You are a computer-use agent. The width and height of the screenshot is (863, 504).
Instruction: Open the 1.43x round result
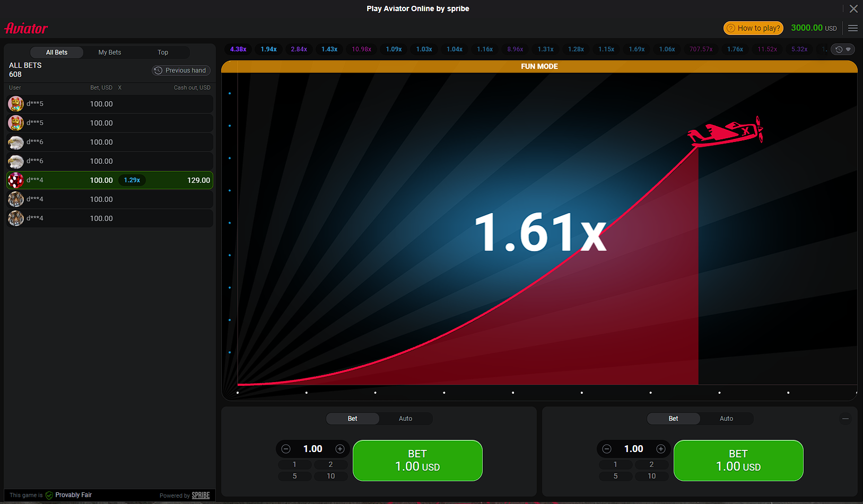click(329, 49)
